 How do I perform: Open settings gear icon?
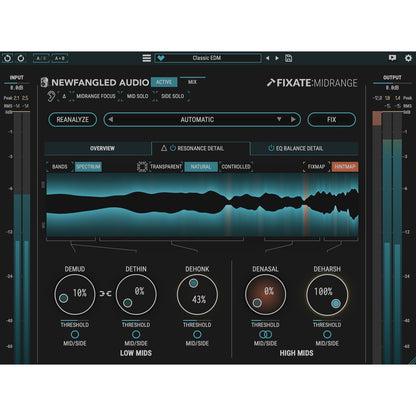pos(408,58)
